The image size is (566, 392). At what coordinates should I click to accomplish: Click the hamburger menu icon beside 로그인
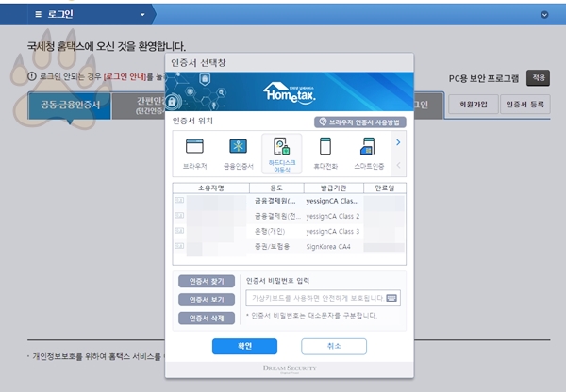[38, 14]
